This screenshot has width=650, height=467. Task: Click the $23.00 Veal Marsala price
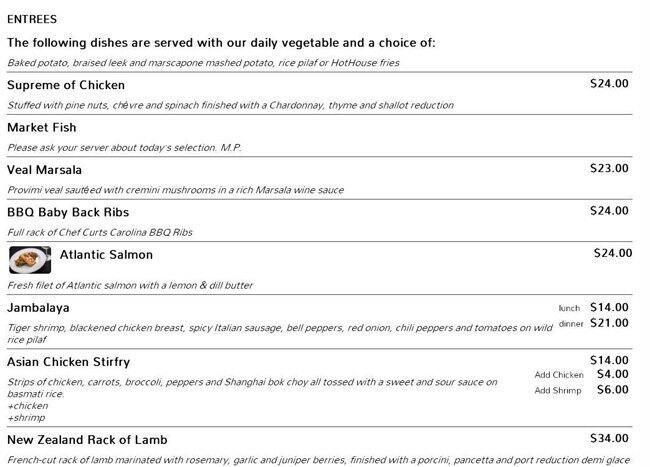tap(609, 169)
